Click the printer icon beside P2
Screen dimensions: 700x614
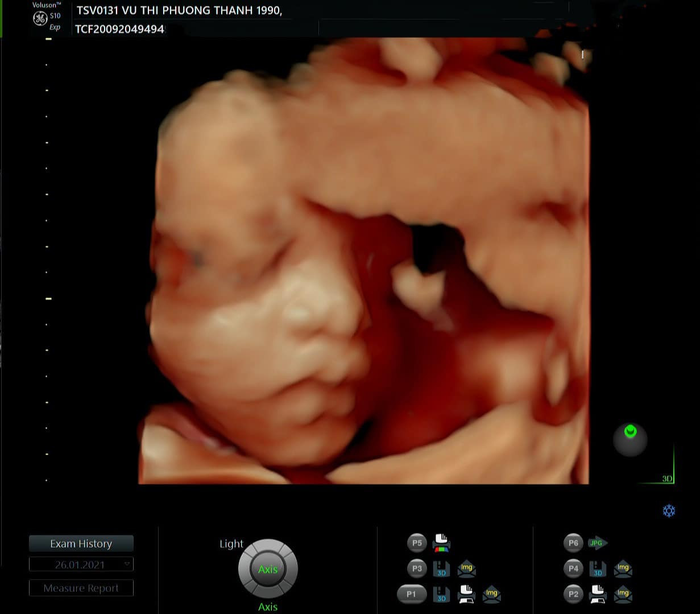tap(598, 594)
